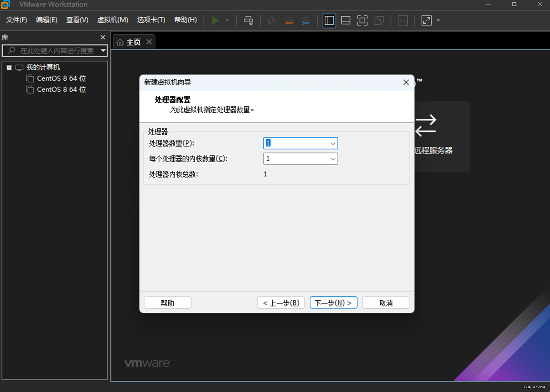Screen dimensions: 550x392
Task: Open the 处理器数量(P) dropdown arrow
Action: click(333, 143)
